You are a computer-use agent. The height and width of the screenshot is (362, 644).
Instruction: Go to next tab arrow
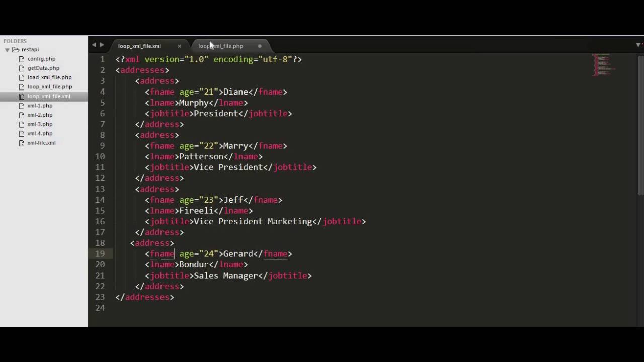(x=102, y=45)
